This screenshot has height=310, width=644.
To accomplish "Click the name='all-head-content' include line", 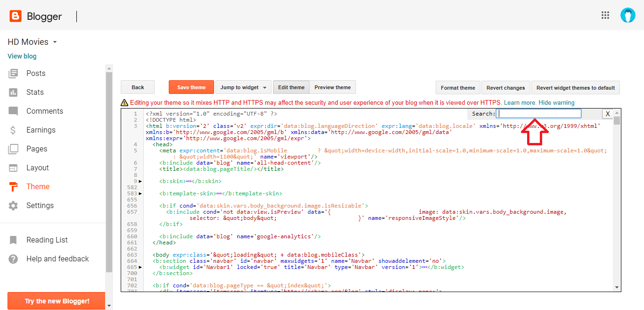I will click(240, 163).
